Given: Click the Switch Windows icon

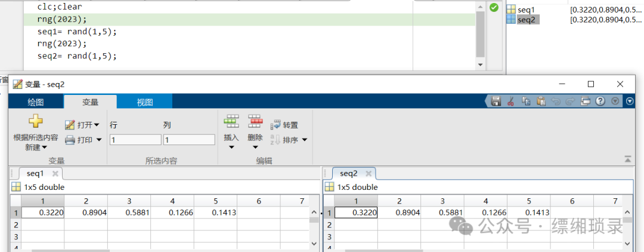Looking at the screenshot, I should pos(586,102).
